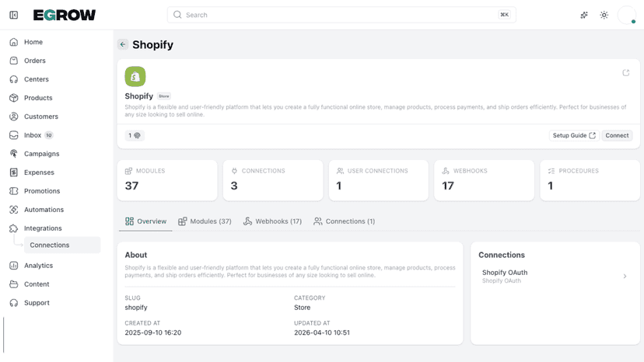This screenshot has height=362, width=644.
Task: Click the Connect button
Action: click(x=617, y=135)
